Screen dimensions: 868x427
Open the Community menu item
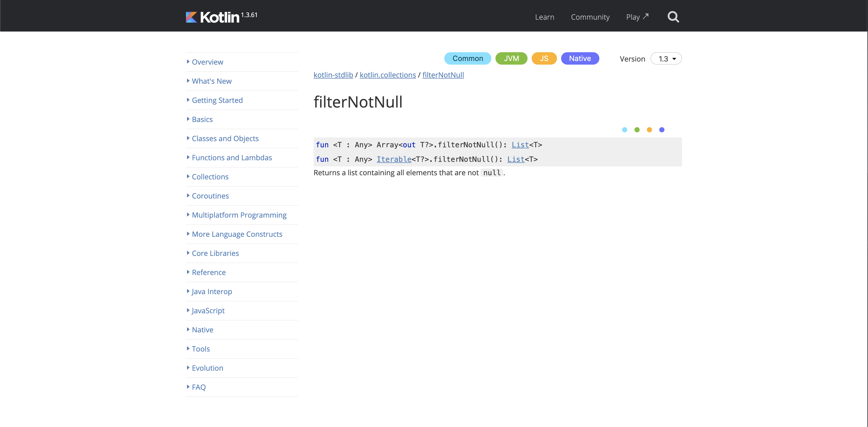[590, 17]
